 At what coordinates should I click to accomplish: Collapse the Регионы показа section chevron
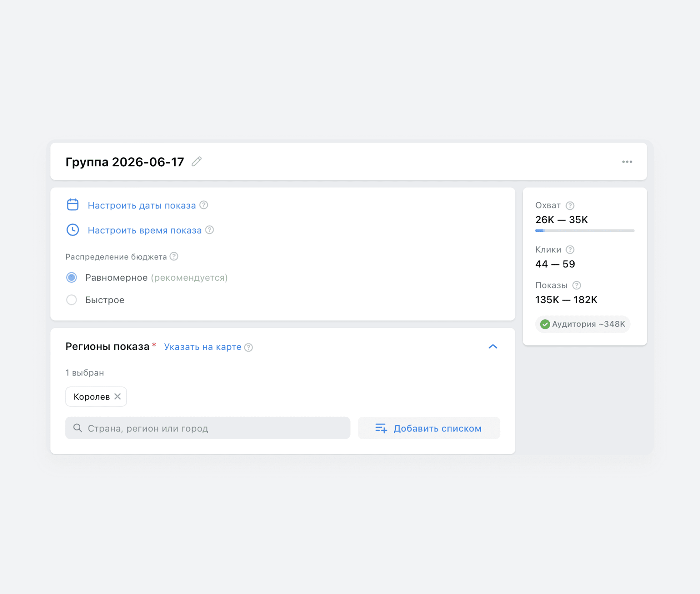(493, 346)
